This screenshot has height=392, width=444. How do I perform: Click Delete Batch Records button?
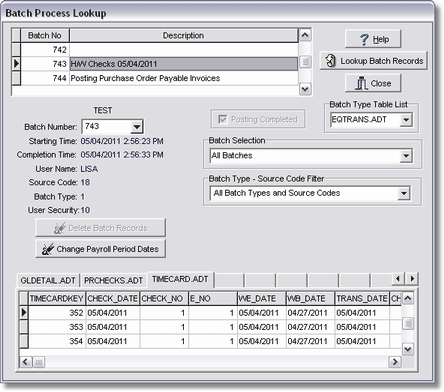click(100, 228)
